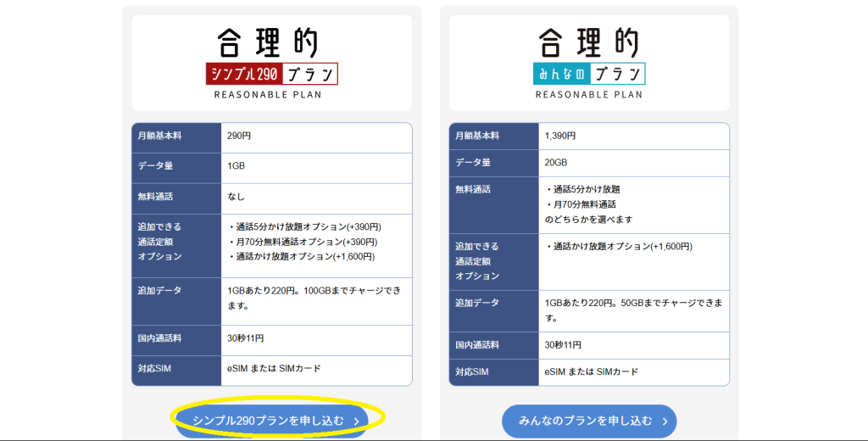The image size is (868, 441).
Task: Click the シンプル290プランを申し込む button
Action: [x=268, y=420]
